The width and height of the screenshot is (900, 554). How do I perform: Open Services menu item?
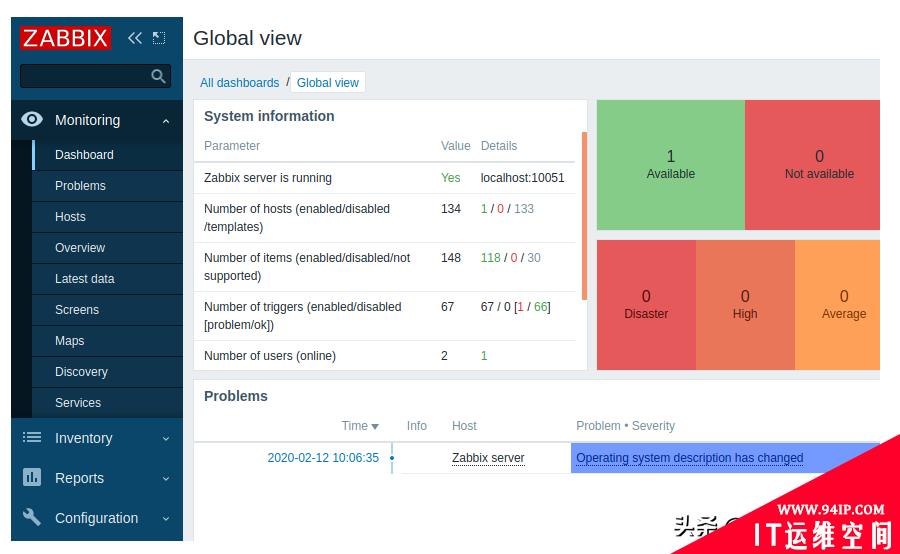tap(107, 402)
